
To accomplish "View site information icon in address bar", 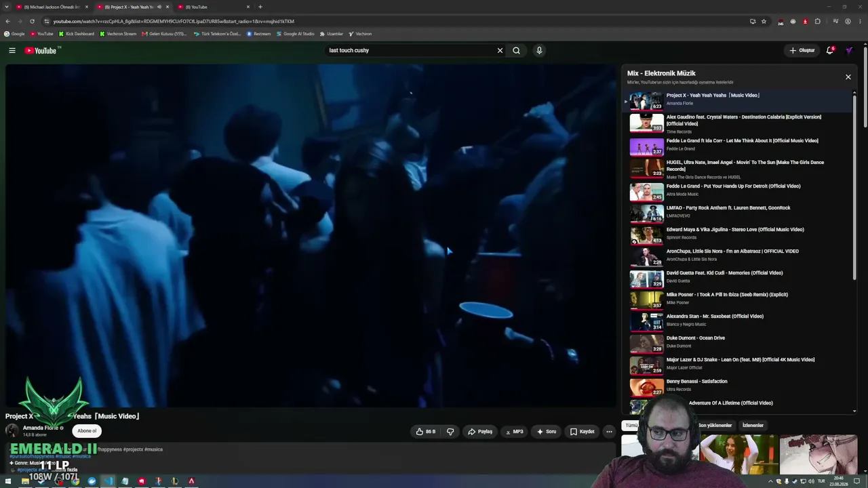I will tap(46, 21).
